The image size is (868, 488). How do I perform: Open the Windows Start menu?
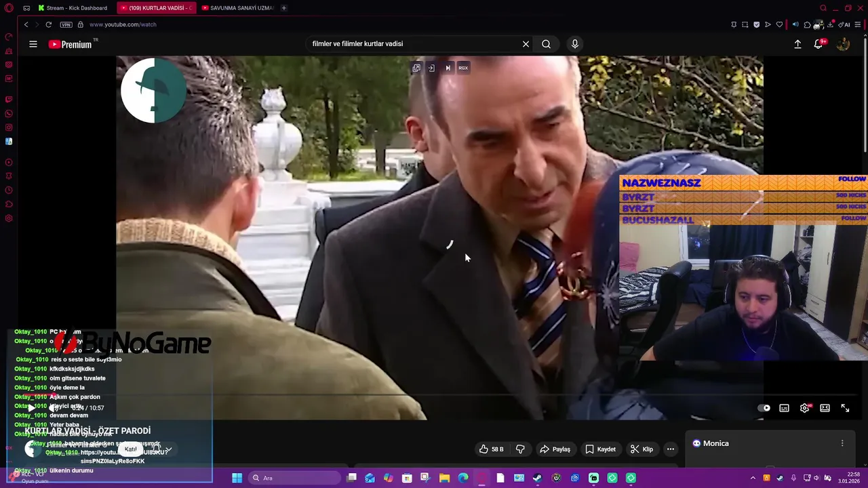click(237, 478)
